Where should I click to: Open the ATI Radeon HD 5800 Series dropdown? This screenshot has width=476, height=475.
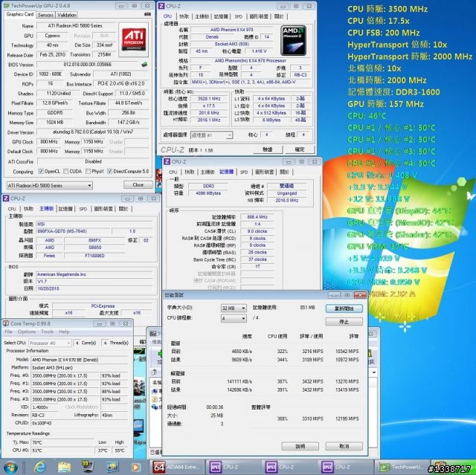click(50, 185)
